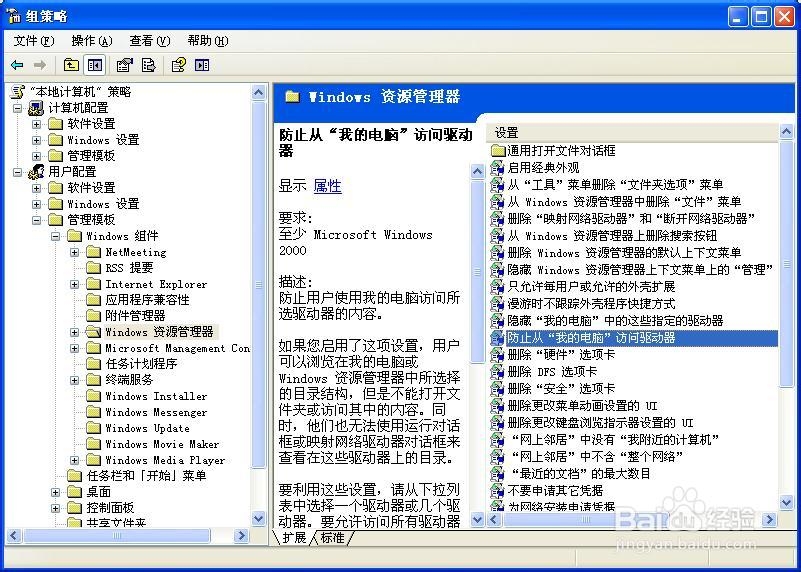Click the icon beside 删除“安全”选项卡
This screenshot has width=801, height=572.
coord(497,389)
